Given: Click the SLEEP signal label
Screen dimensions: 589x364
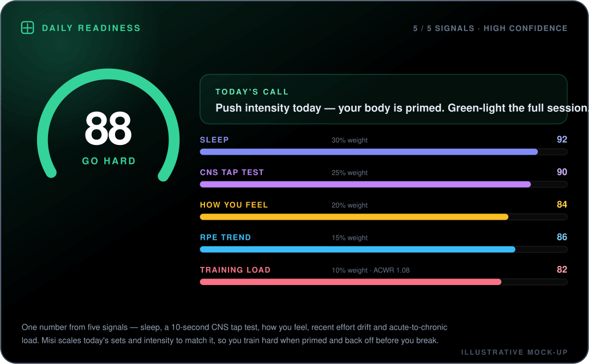Looking at the screenshot, I should pyautogui.click(x=214, y=140).
